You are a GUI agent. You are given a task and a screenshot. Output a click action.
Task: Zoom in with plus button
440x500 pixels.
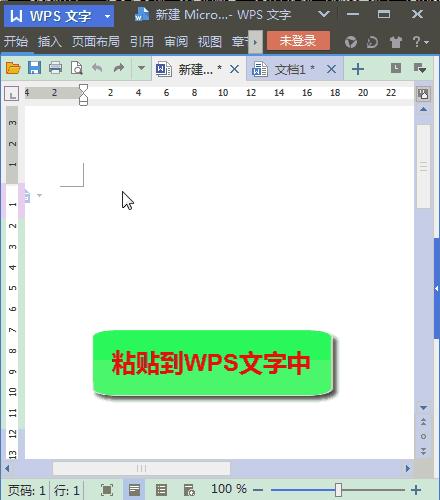pos(416,490)
